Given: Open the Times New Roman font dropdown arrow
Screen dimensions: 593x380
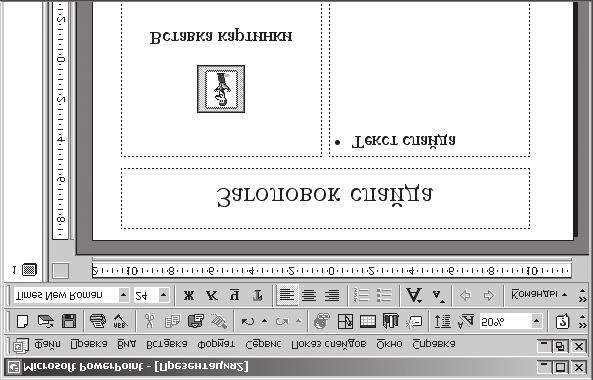Looking at the screenshot, I should 123,295.
